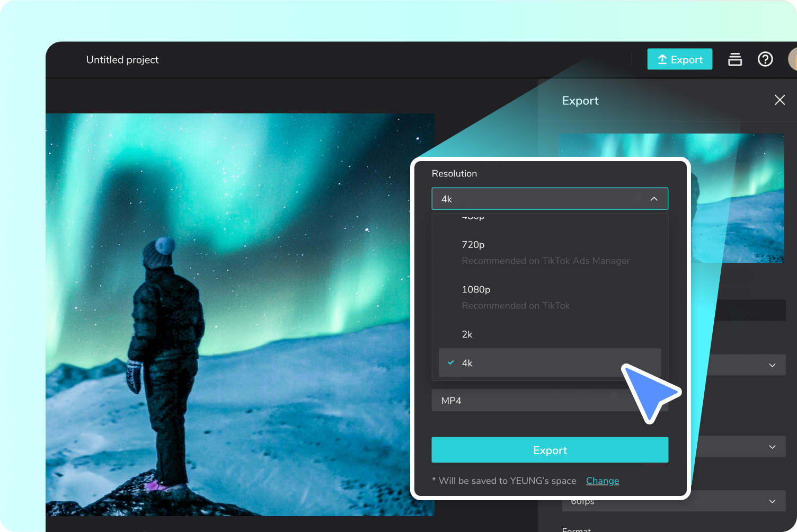The width and height of the screenshot is (797, 532).
Task: Close the Export panel with the X
Action: point(780,100)
